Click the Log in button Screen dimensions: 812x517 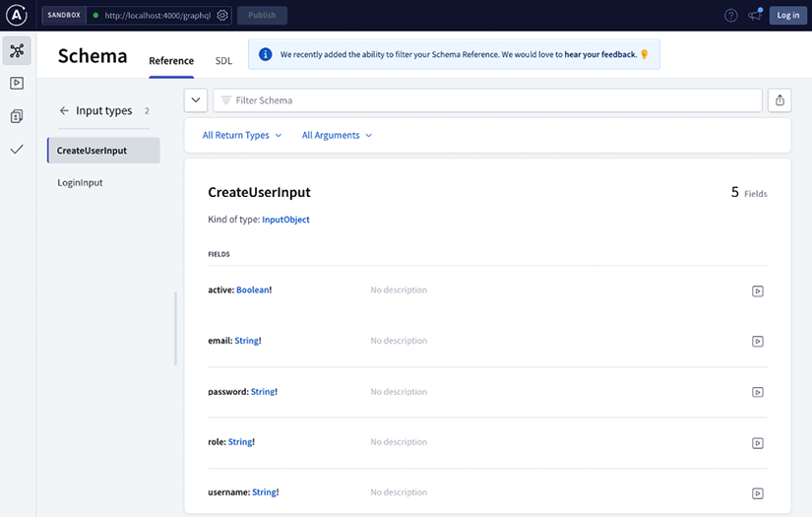click(787, 15)
